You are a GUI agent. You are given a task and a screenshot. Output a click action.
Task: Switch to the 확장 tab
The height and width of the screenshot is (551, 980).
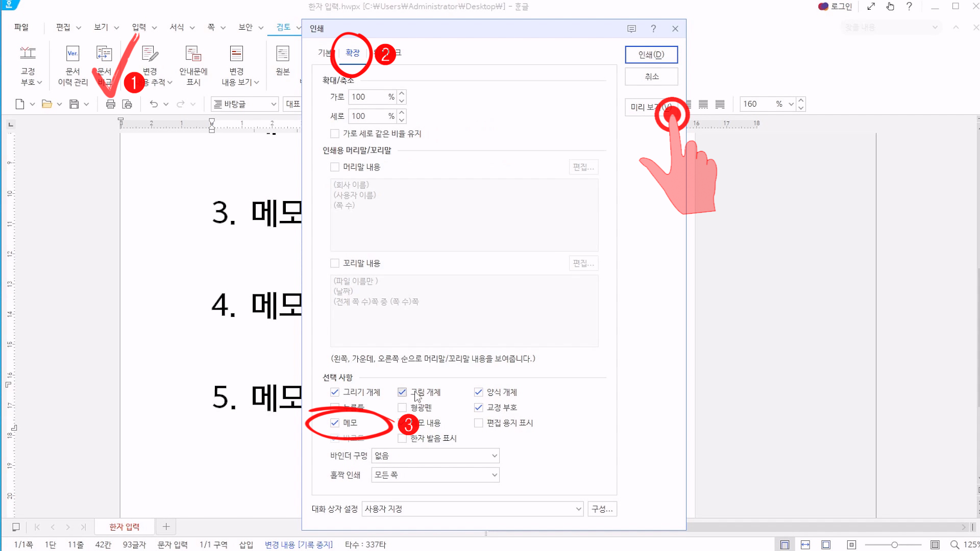click(352, 53)
